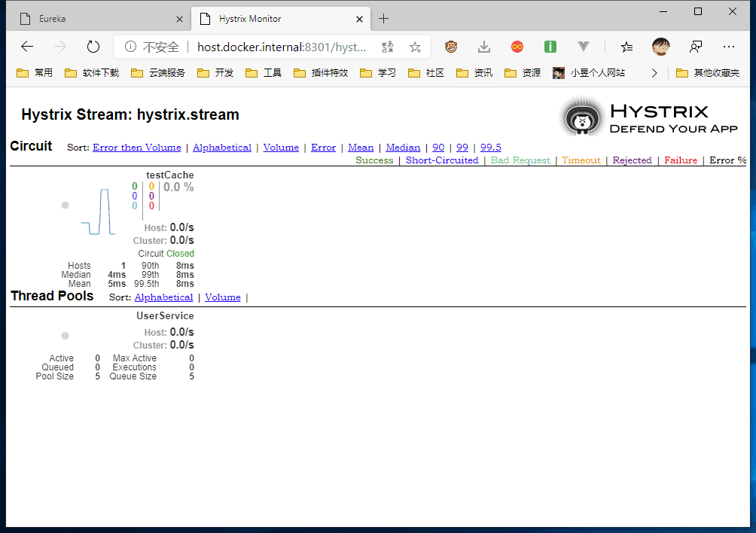756x533 pixels.
Task: Open the 学习 bookmarks folder
Action: click(x=377, y=73)
